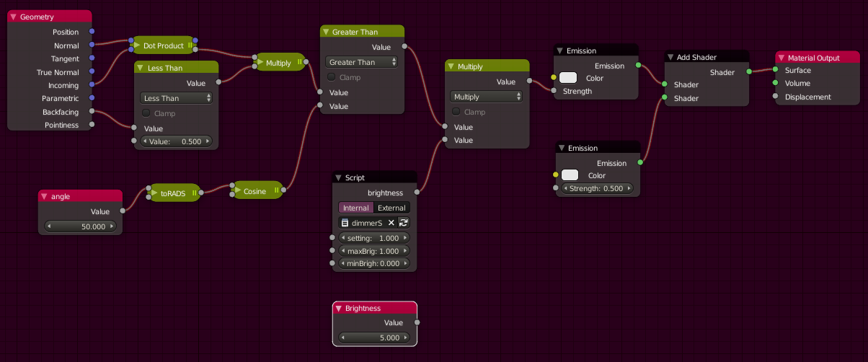Click the text datablock icon beside dimmerS

tap(345, 224)
